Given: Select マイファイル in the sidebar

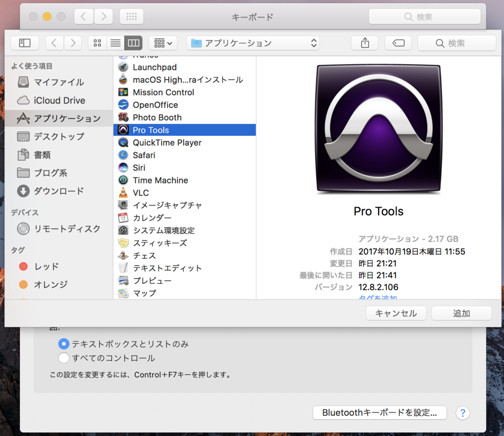Looking at the screenshot, I should [x=59, y=82].
